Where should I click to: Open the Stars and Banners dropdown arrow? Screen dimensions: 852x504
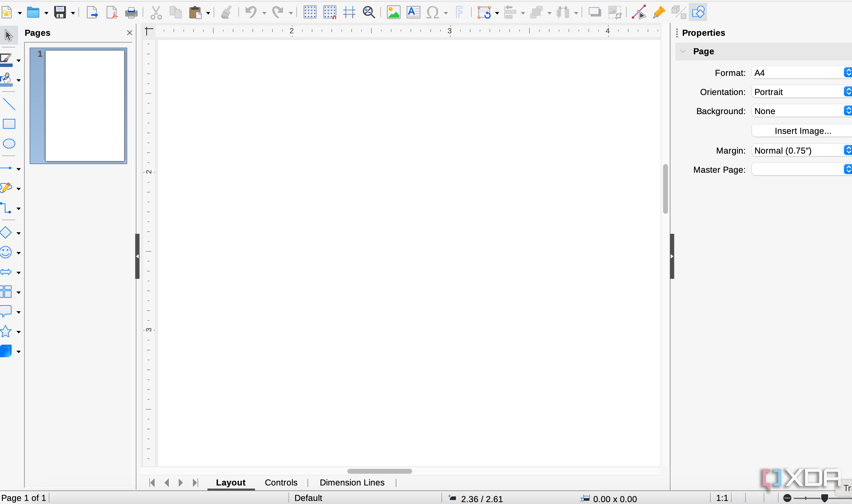pos(19,332)
